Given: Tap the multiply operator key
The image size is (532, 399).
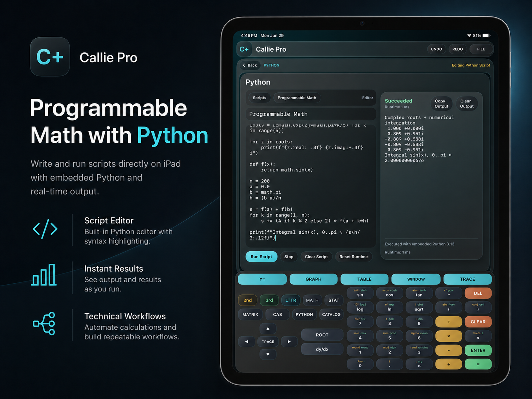Looking at the screenshot, I should pos(448,336).
